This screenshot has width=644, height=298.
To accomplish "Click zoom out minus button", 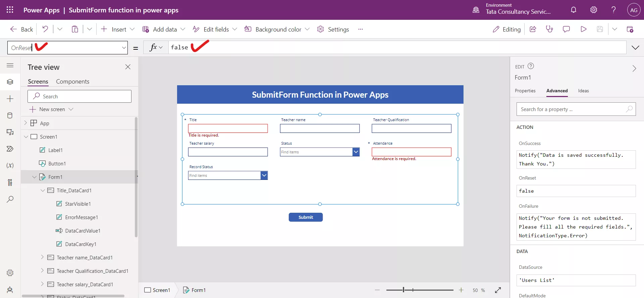I will [377, 290].
